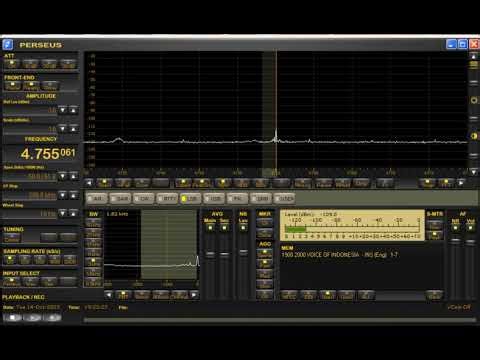The image size is (480, 360).
Task: Adjust the AVG Main slider
Action: tap(210, 254)
